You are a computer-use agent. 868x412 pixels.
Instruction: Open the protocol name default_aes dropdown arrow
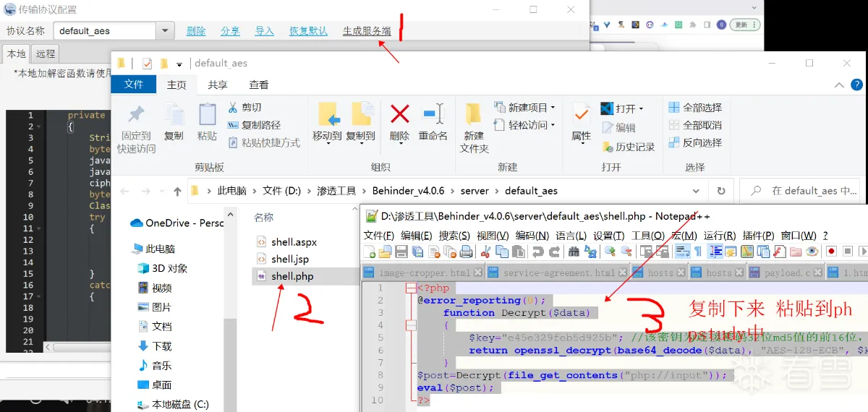pyautogui.click(x=166, y=31)
